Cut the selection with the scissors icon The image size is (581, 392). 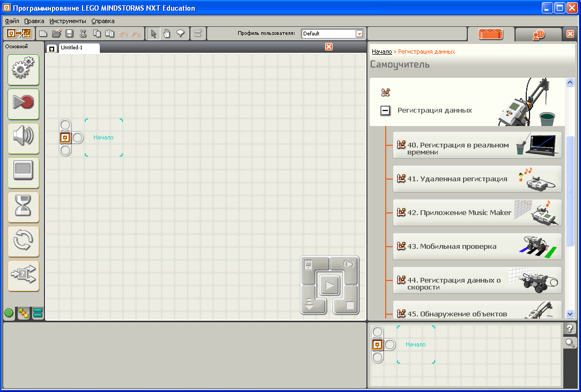coord(83,34)
